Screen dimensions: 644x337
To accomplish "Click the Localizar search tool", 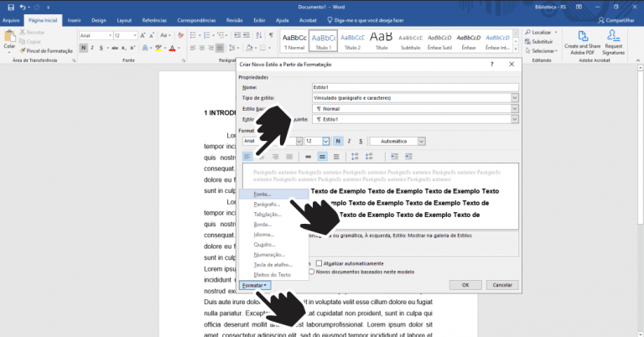I will pyautogui.click(x=539, y=32).
